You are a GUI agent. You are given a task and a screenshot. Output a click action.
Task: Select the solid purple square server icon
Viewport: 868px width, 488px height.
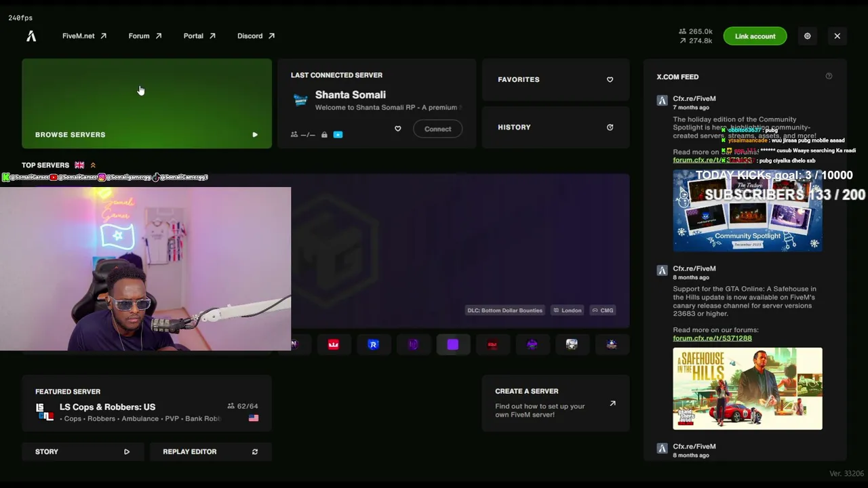coord(453,344)
